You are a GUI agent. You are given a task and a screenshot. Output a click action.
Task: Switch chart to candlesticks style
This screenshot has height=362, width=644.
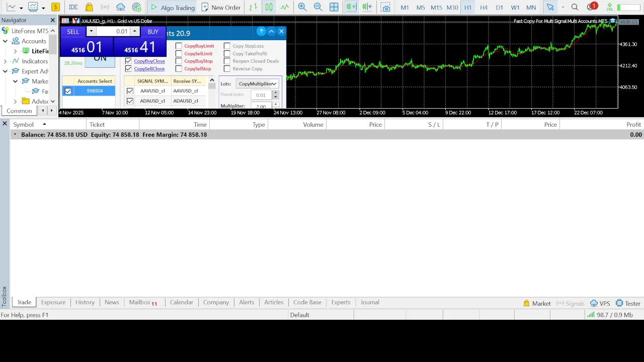(269, 8)
